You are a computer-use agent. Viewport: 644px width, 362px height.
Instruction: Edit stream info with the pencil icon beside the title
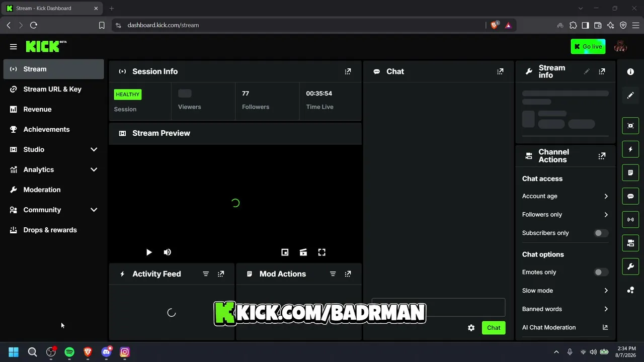(587, 71)
